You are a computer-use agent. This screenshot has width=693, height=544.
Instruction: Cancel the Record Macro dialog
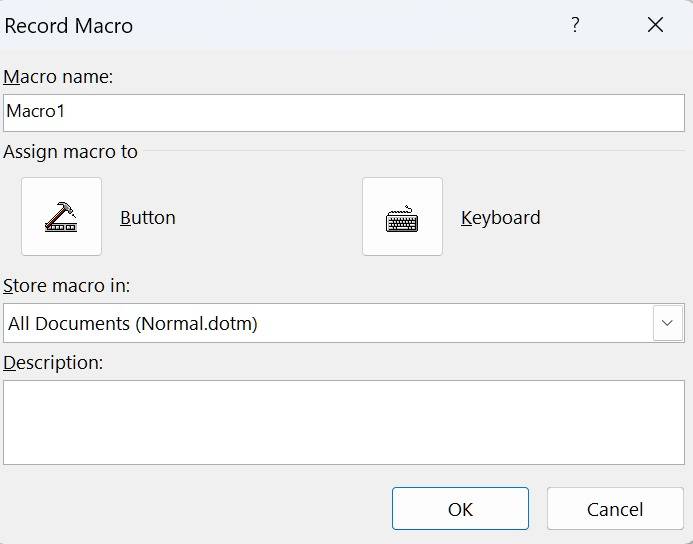pos(615,509)
